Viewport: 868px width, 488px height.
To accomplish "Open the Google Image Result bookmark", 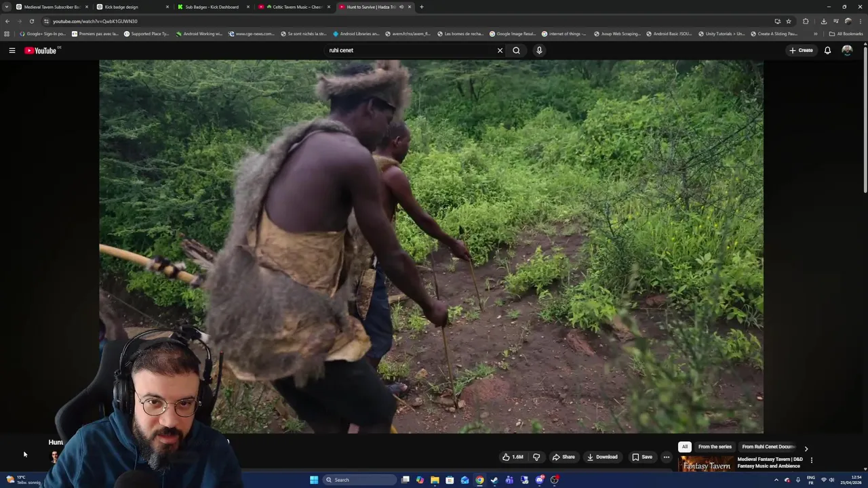I will click(x=513, y=33).
